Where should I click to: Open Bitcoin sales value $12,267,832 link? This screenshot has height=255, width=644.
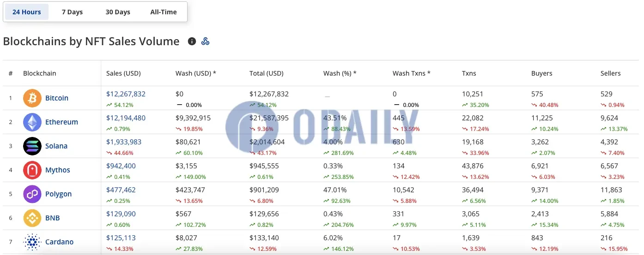[x=126, y=94]
